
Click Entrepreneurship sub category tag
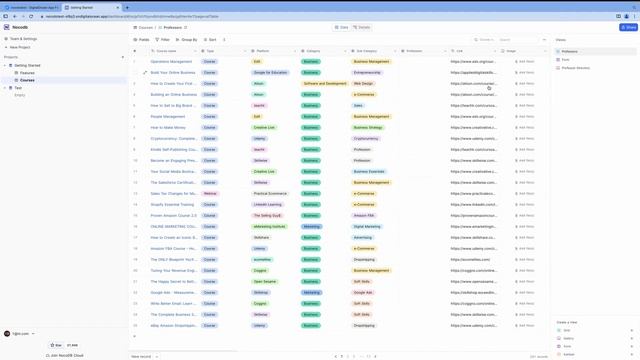click(367, 73)
